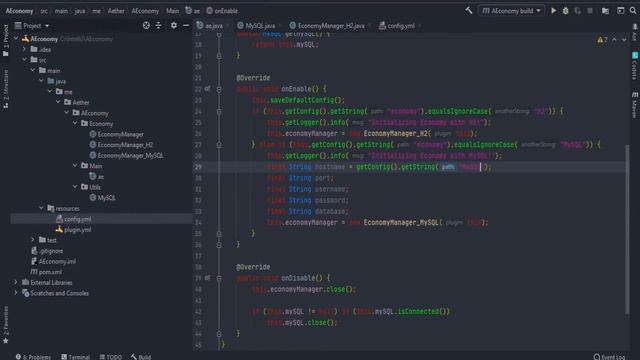Open the Search Everywhere magnifier
Screen dimensions: 640x360
tap(633, 11)
